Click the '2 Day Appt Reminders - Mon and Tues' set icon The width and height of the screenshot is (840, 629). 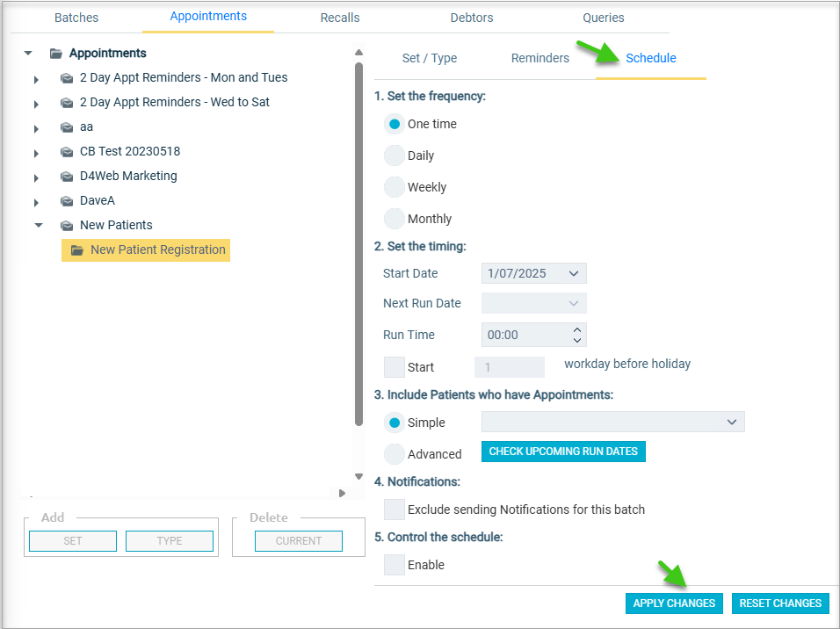pos(67,78)
